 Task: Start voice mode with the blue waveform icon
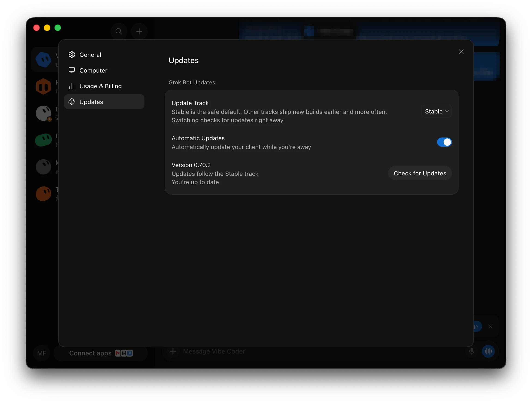488,351
